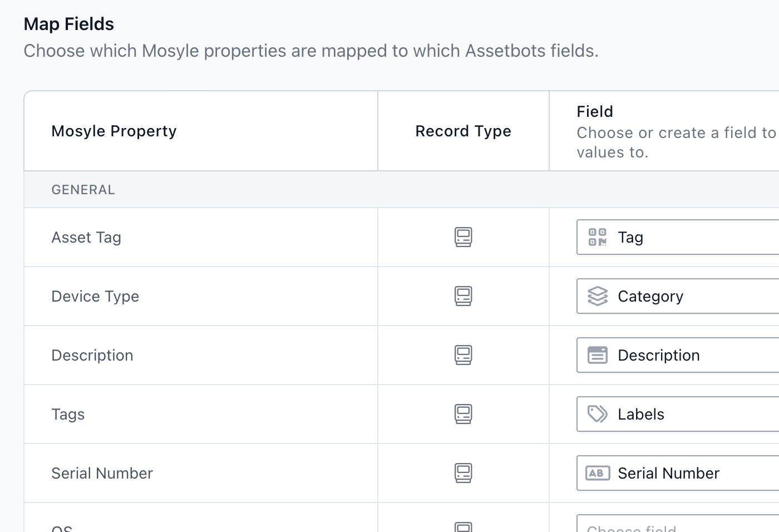Click the device icon in Asset Tag row
Viewport: 779px width, 532px height.
point(464,237)
